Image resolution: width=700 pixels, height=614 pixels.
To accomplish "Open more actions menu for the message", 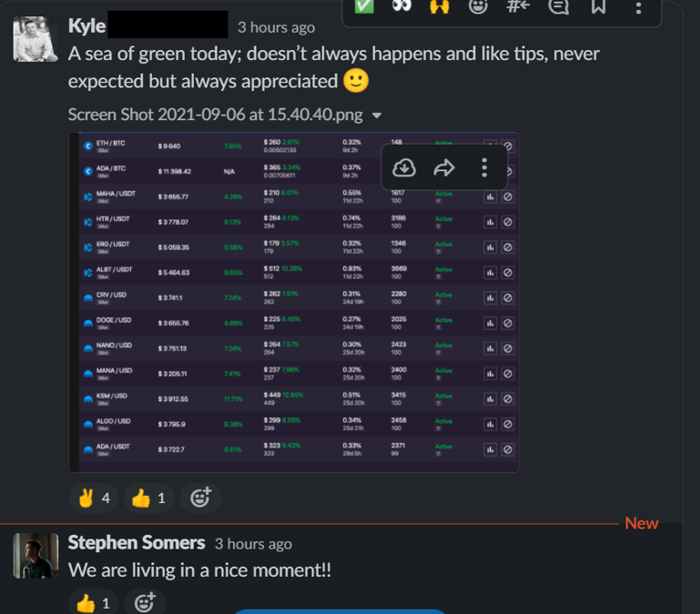I will 638,7.
